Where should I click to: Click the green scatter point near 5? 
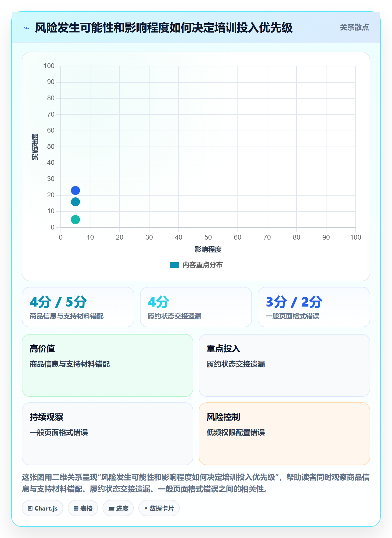point(75,219)
